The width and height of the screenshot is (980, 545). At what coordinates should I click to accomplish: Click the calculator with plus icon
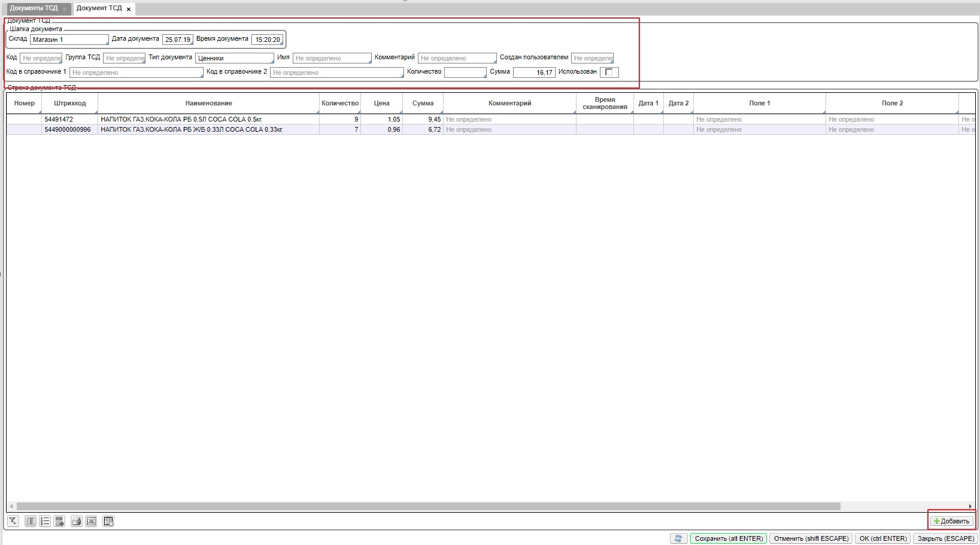[59, 521]
